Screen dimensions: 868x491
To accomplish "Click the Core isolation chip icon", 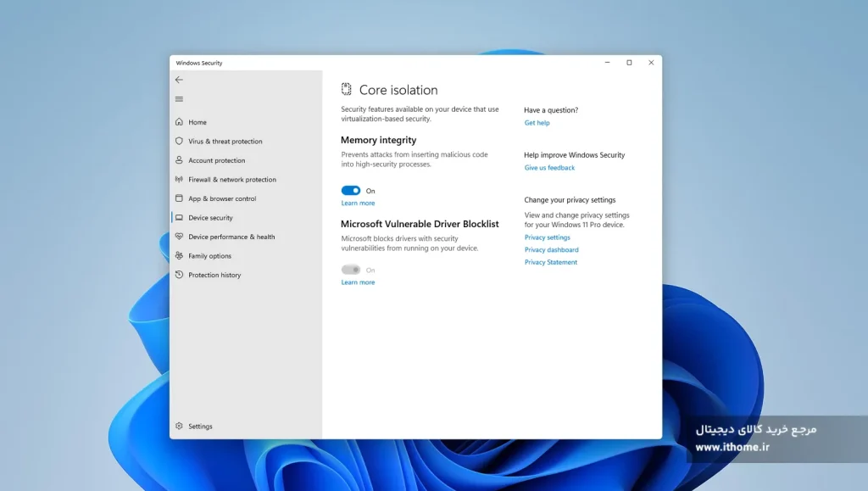I will point(346,89).
